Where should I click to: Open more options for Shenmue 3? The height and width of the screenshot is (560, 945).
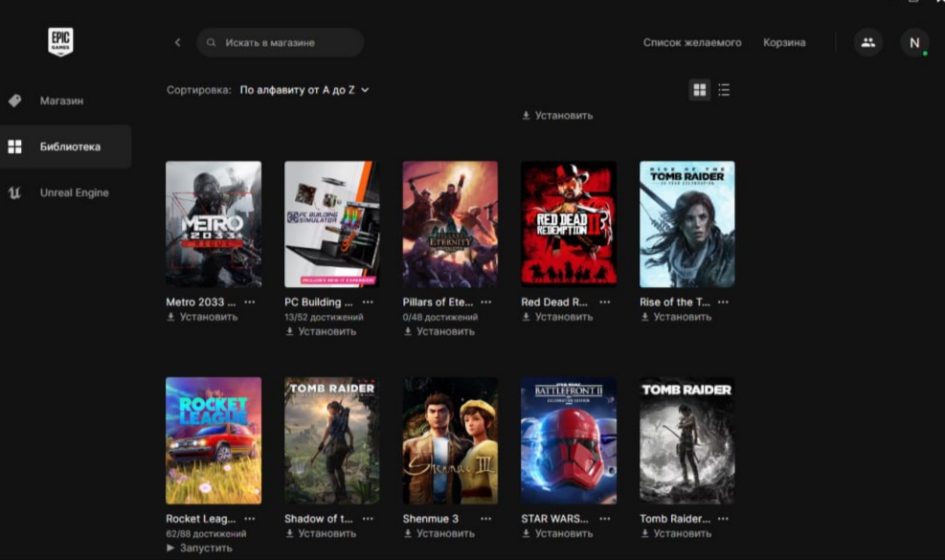pos(485,519)
